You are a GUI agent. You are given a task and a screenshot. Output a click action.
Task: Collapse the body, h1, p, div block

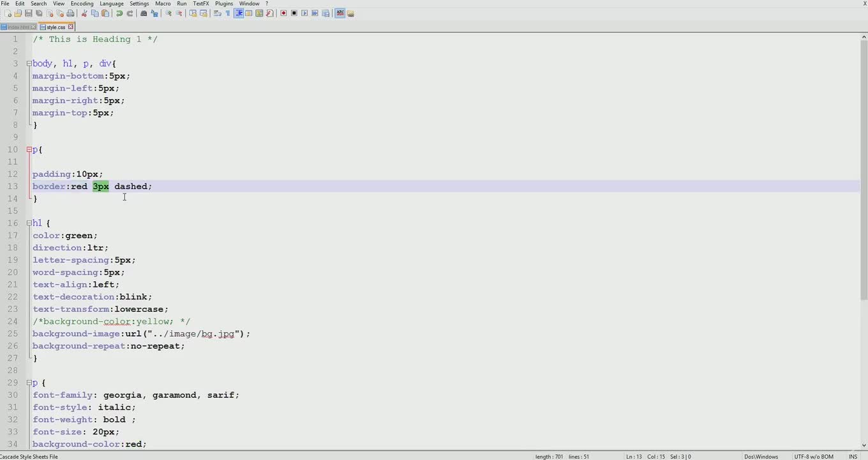coord(29,64)
